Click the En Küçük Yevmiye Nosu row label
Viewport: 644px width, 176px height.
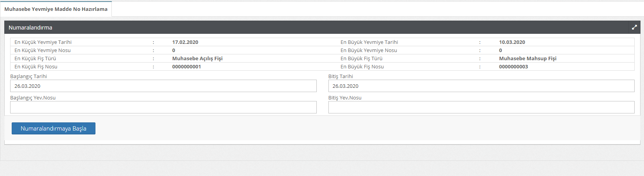pyautogui.click(x=42, y=51)
